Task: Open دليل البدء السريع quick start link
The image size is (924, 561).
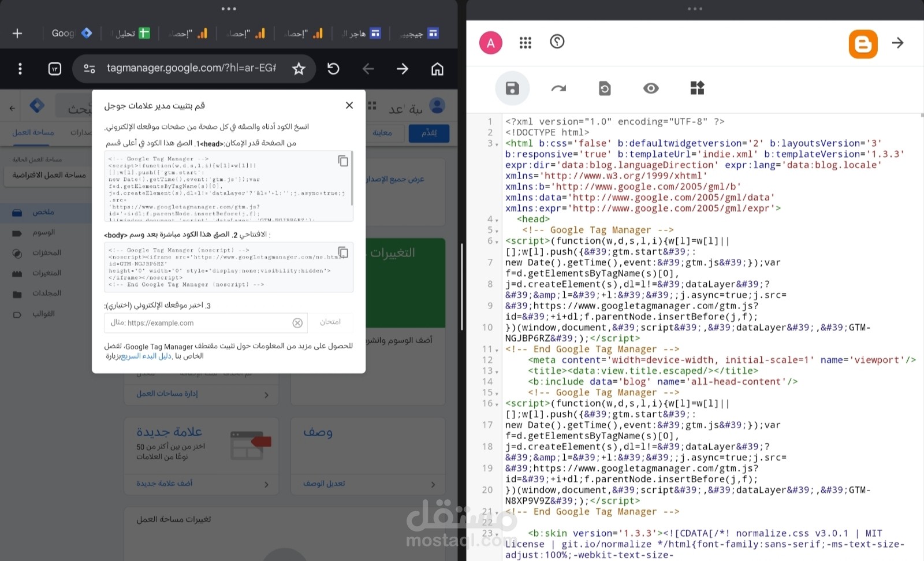Action: [x=146, y=356]
